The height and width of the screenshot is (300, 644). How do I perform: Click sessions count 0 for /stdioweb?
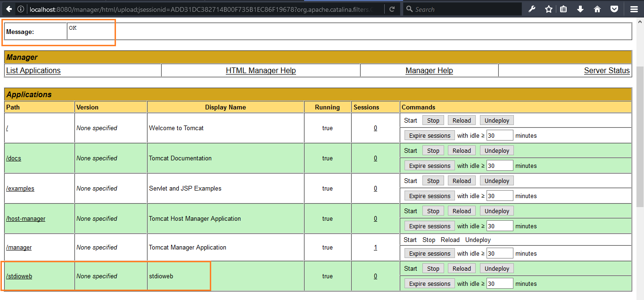tap(375, 276)
